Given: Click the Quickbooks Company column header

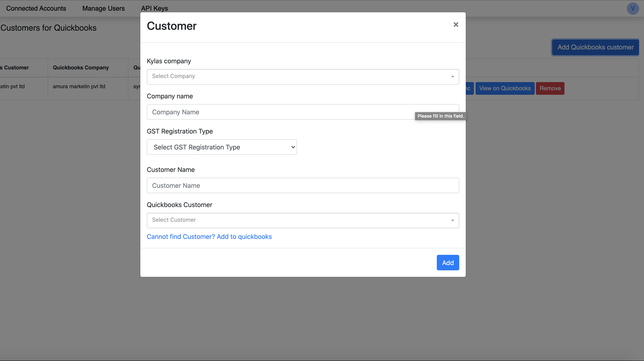Looking at the screenshot, I should click(88, 68).
